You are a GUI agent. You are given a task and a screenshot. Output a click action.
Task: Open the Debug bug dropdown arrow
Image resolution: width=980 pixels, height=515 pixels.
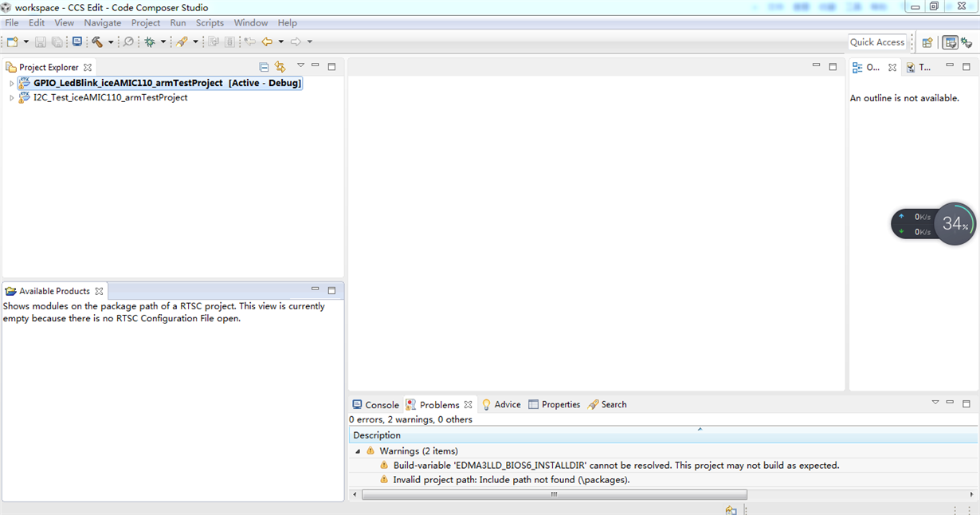click(x=163, y=41)
